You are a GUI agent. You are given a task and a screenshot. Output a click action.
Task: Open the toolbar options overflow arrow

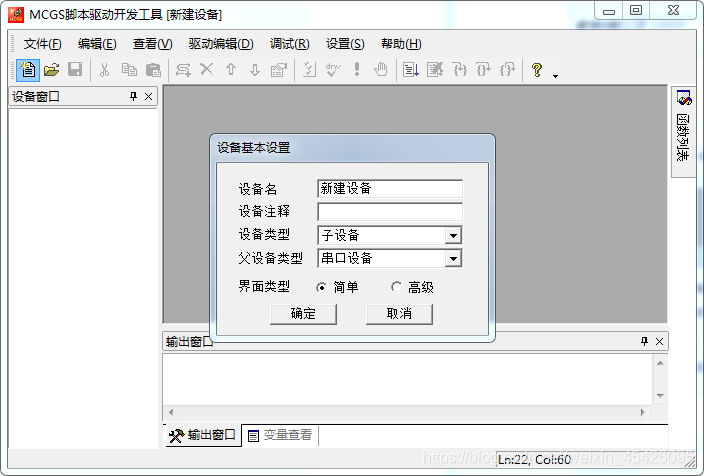[x=555, y=76]
